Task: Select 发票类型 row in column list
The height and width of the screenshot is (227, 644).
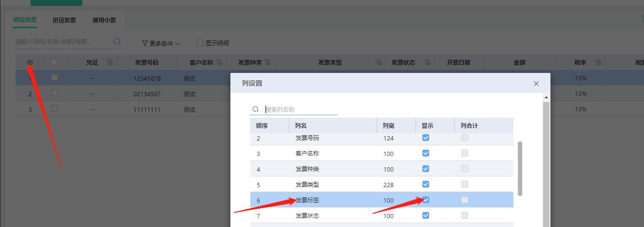Action: tap(382, 184)
